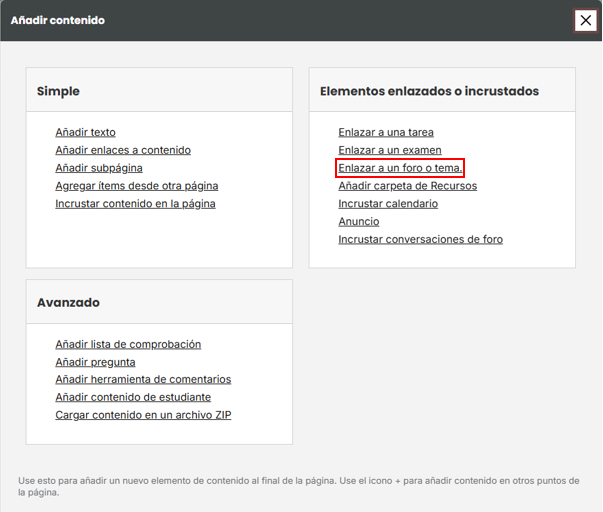
Task: Select Añadir pregunta option
Action: pyautogui.click(x=95, y=362)
